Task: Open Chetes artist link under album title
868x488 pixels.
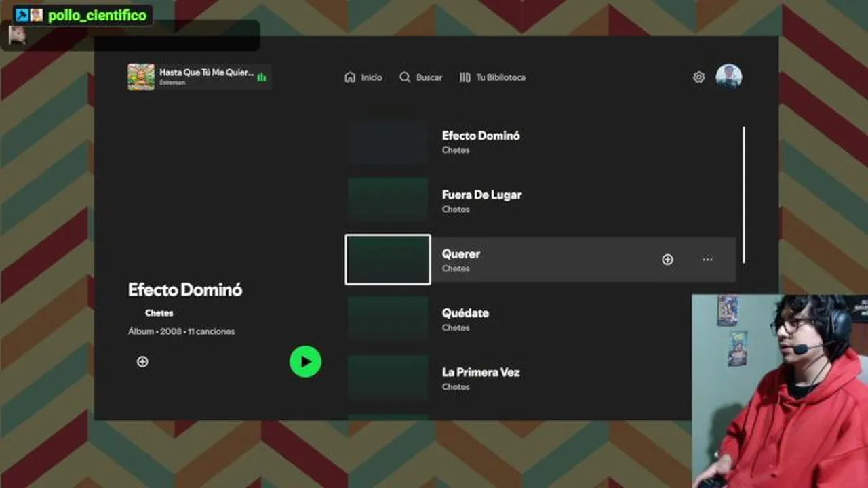Action: pos(159,313)
